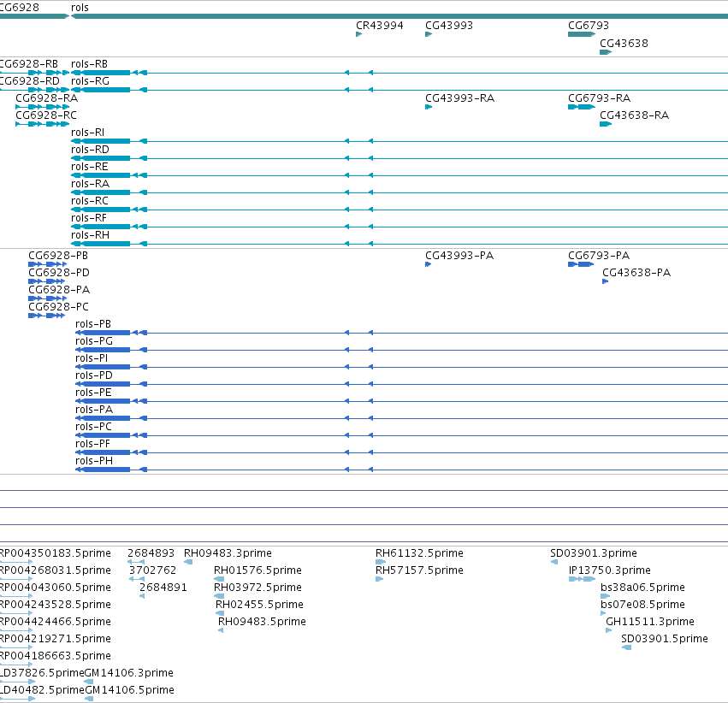The image size is (728, 703).
Task: Select the rols-PB protein label
Action: pyautogui.click(x=93, y=324)
